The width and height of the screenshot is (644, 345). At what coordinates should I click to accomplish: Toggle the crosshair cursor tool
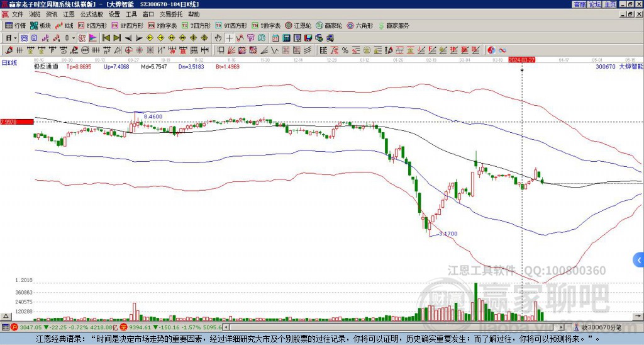(x=229, y=38)
